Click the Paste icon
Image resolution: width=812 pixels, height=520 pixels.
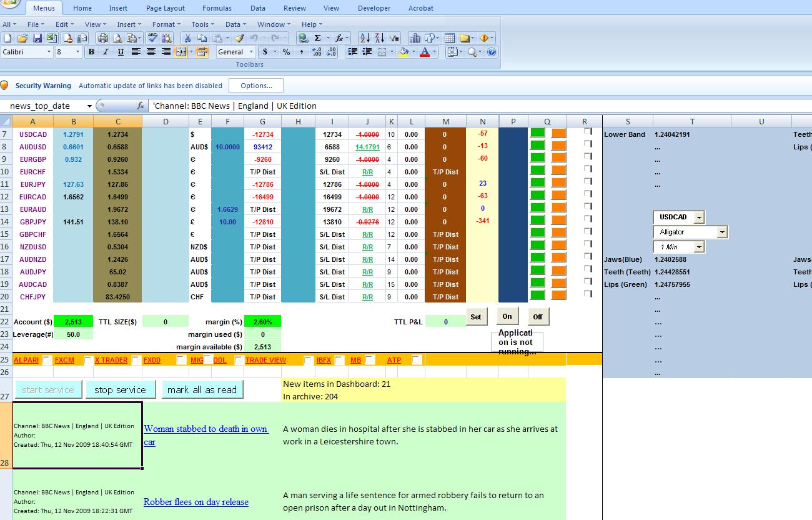[x=217, y=37]
